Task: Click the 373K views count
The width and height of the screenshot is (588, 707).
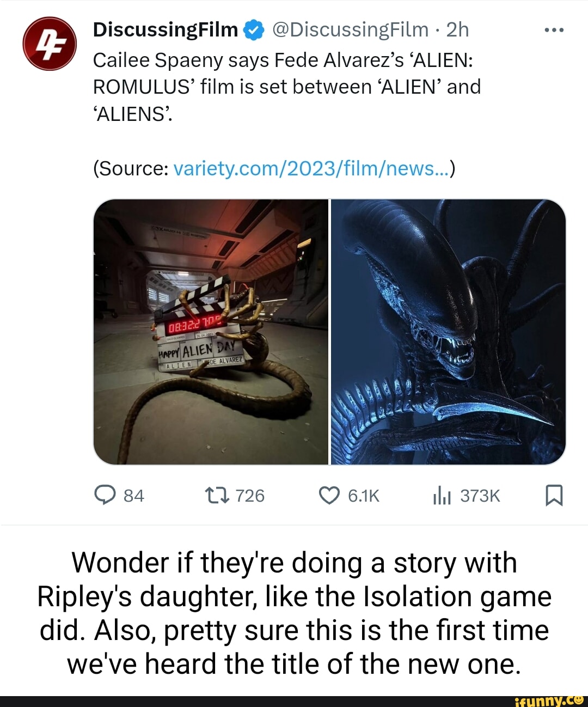Action: (480, 496)
